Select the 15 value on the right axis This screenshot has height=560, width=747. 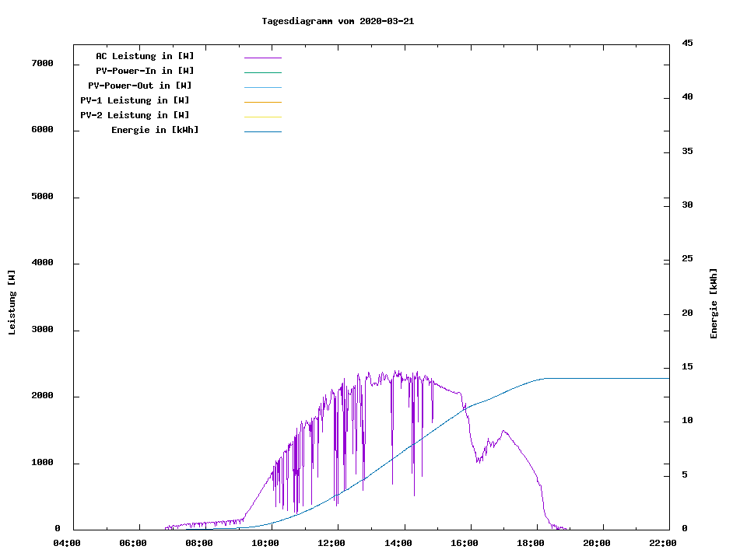coord(687,367)
